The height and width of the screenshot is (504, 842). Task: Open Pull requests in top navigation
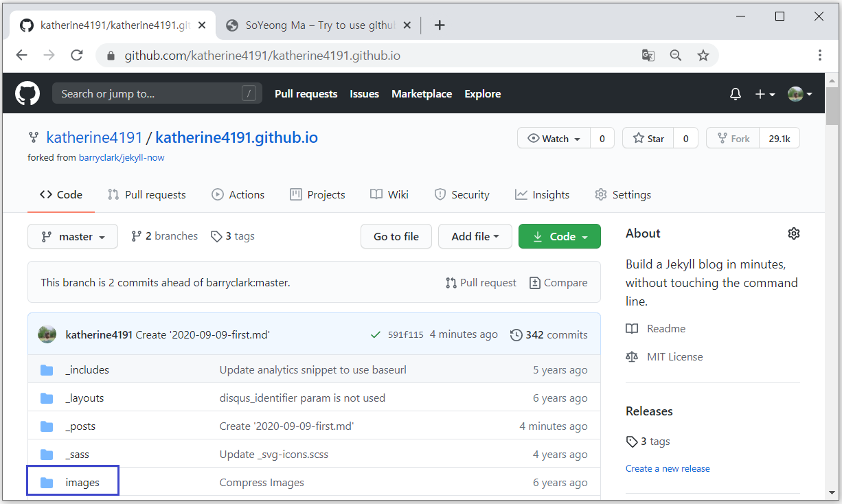[306, 94]
